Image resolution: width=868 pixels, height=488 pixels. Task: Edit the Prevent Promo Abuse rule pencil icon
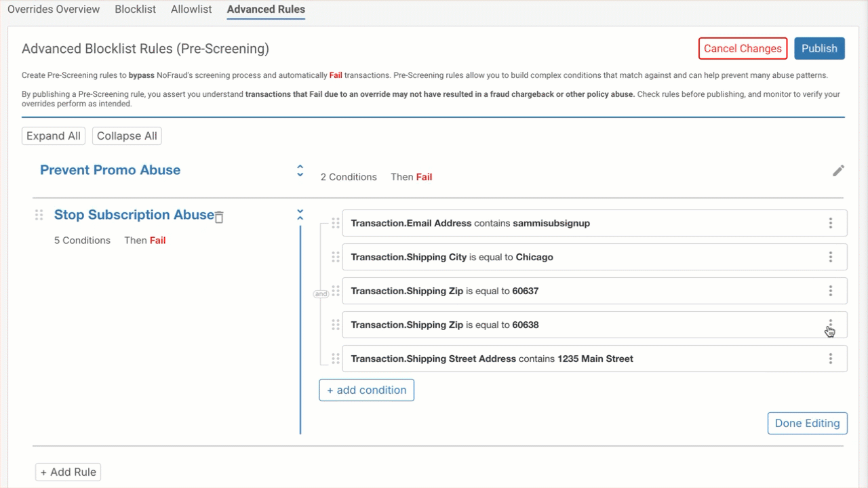tap(839, 171)
